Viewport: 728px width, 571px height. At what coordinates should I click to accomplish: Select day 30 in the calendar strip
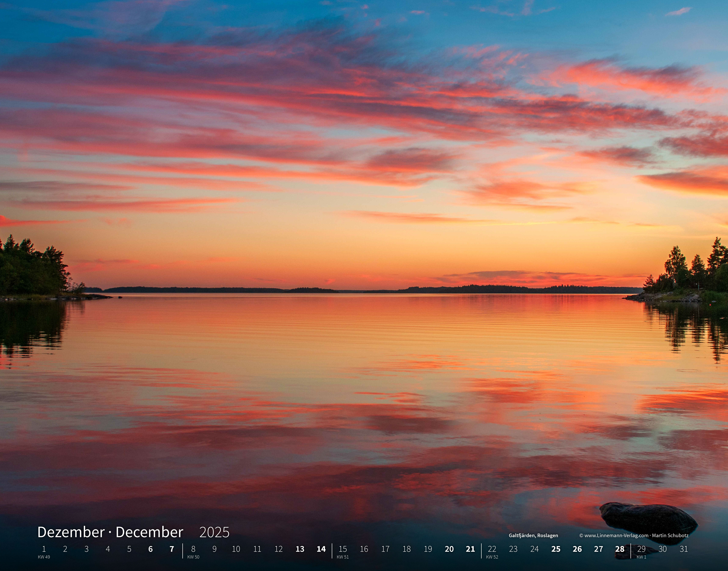(663, 549)
